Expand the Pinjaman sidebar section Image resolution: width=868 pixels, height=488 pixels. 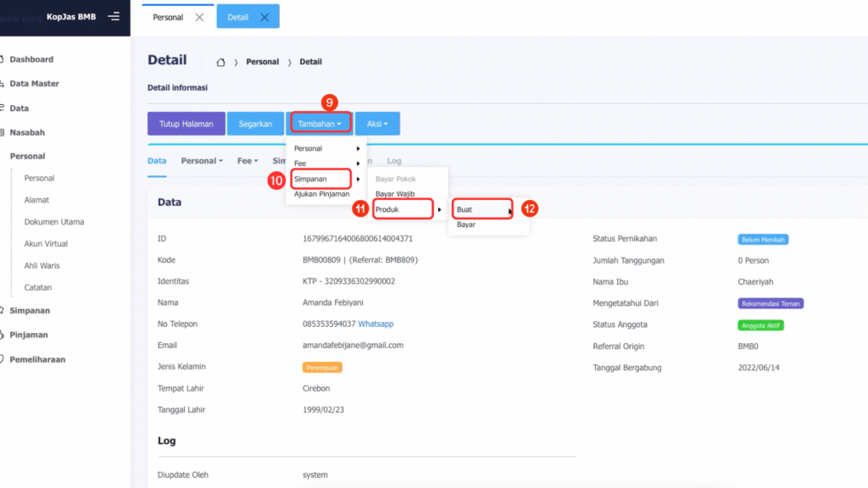click(29, 335)
